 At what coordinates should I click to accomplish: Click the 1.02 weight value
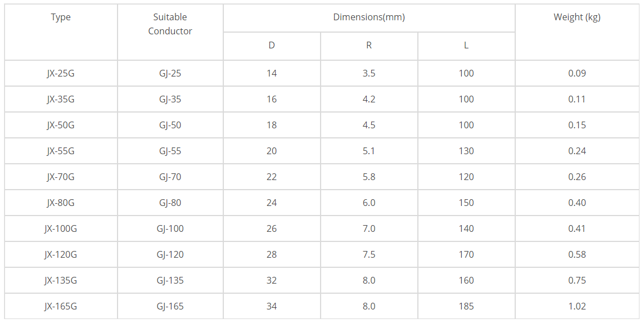(x=577, y=307)
